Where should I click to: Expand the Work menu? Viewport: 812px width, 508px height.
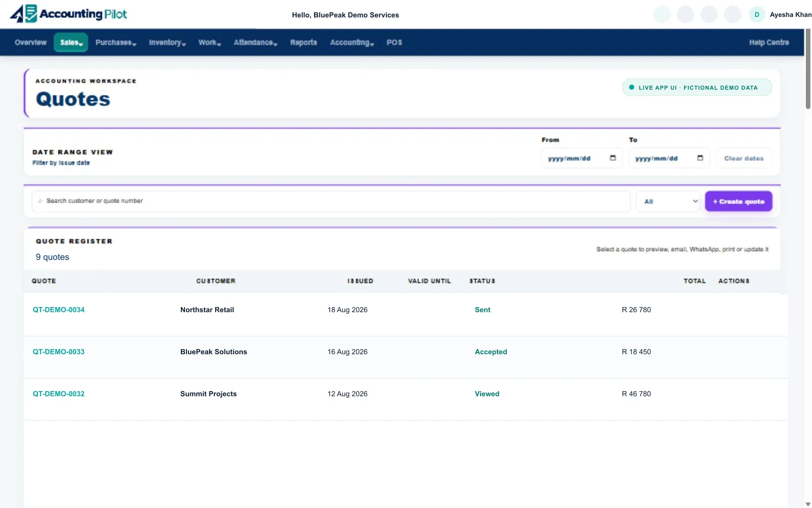point(210,43)
